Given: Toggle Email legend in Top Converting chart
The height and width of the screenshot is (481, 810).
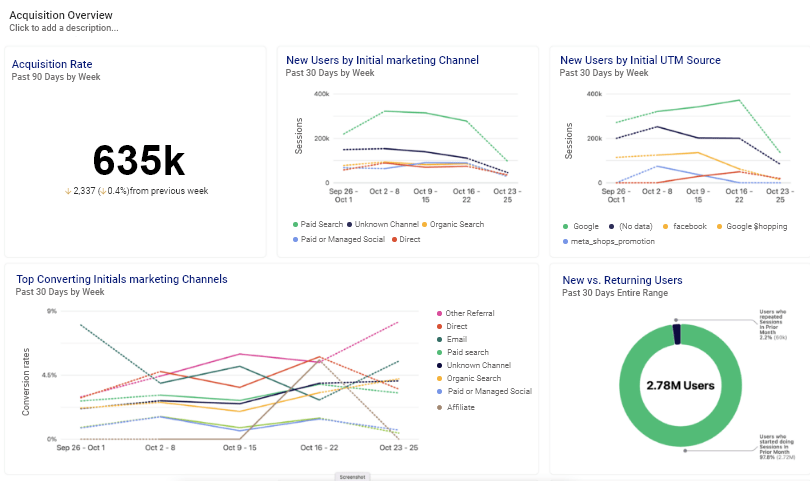Looking at the screenshot, I should click(452, 339).
